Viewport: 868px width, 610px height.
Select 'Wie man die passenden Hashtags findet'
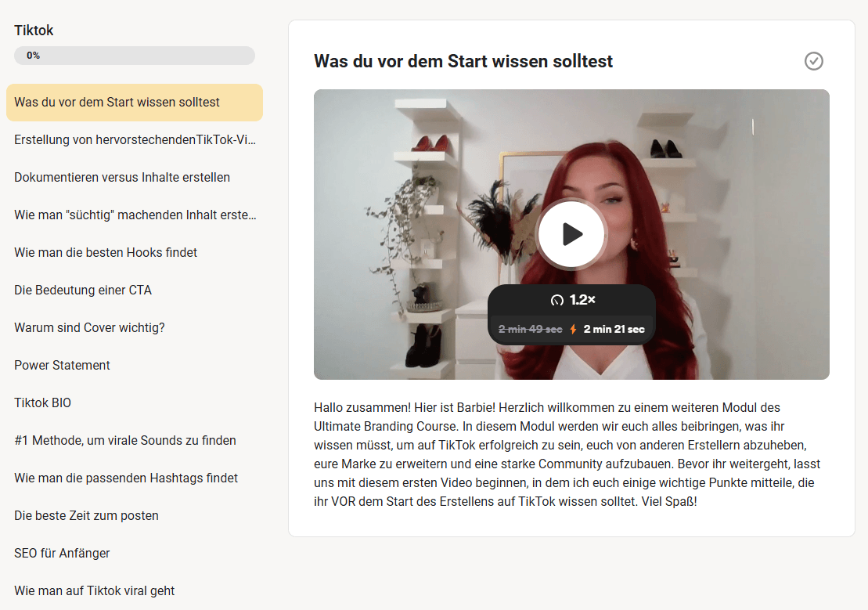(135, 478)
